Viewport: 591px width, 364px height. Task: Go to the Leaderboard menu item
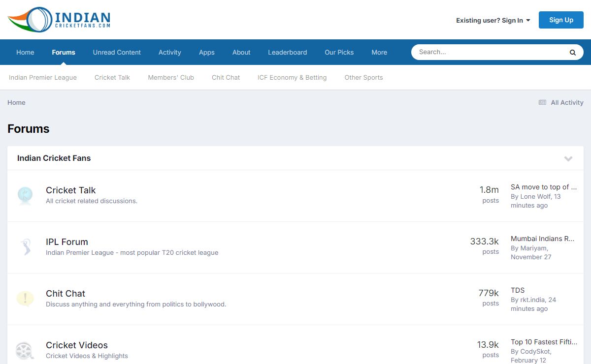287,52
